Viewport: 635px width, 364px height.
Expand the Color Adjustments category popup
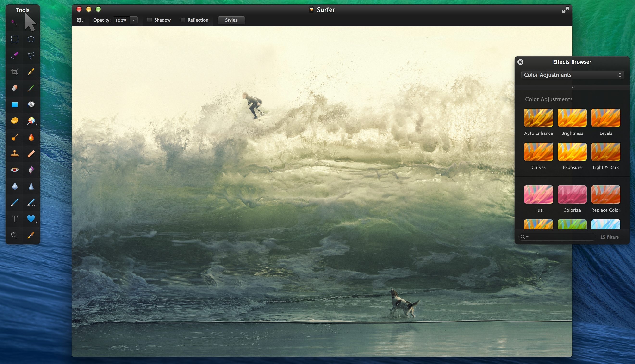[573, 75]
